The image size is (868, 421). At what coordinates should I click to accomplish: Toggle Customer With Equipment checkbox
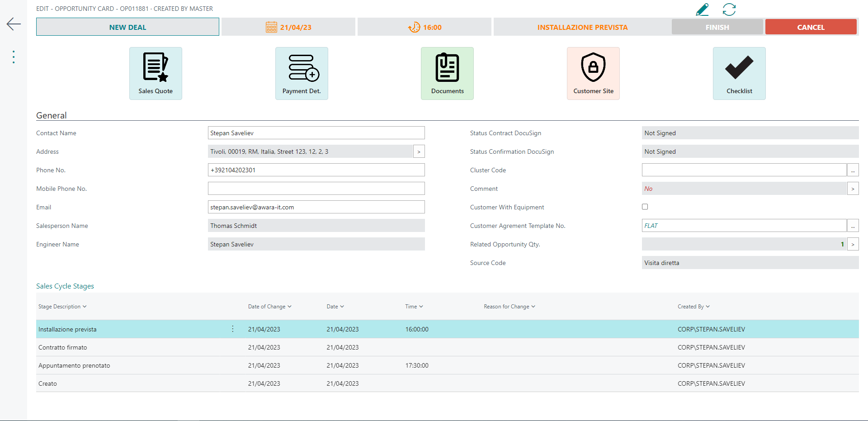645,207
